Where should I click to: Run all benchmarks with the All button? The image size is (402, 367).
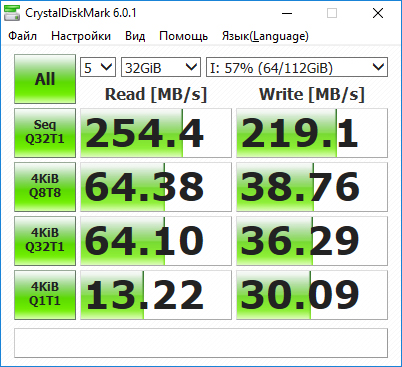45,79
